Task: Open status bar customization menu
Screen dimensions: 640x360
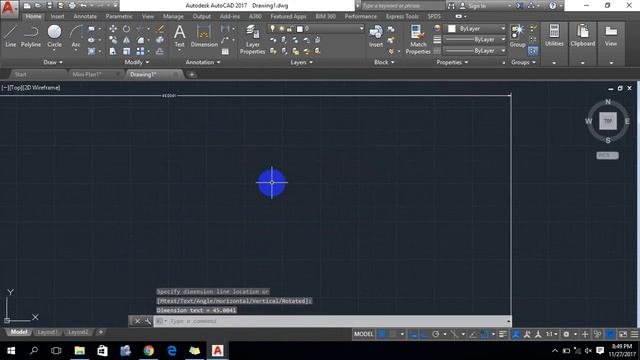Action: pyautogui.click(x=634, y=334)
